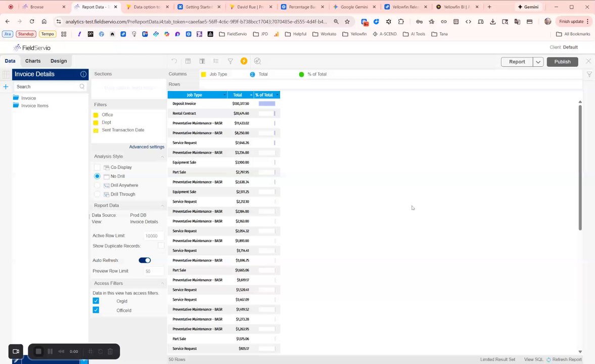Open the filter funnel icon in the toolbar
The image size is (595, 364).
[x=230, y=61]
